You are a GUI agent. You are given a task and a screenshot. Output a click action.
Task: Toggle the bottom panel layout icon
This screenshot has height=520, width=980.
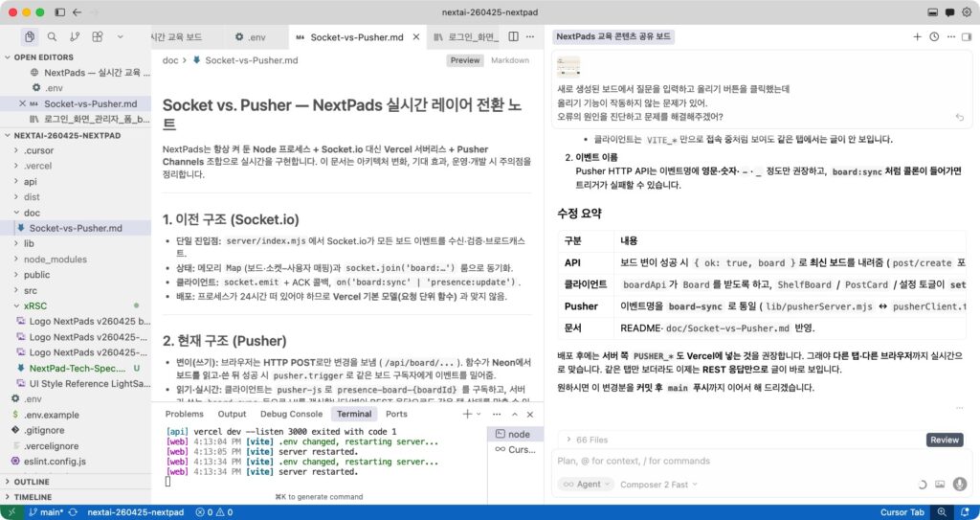[x=932, y=11]
